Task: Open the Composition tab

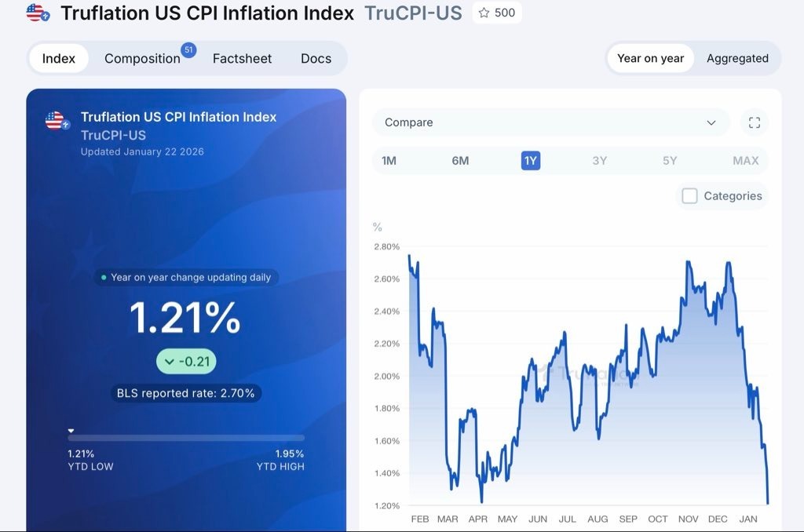Action: coord(142,59)
